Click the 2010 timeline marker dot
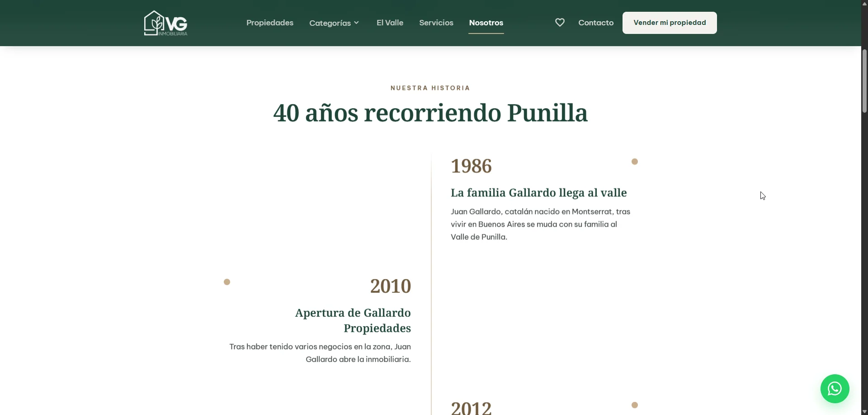This screenshot has width=868, height=415. coord(227,282)
